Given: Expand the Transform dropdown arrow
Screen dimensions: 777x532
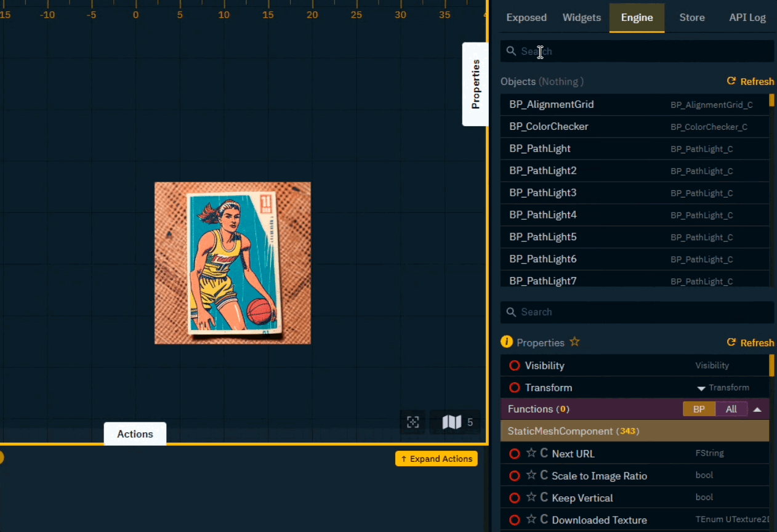Looking at the screenshot, I should [701, 389].
